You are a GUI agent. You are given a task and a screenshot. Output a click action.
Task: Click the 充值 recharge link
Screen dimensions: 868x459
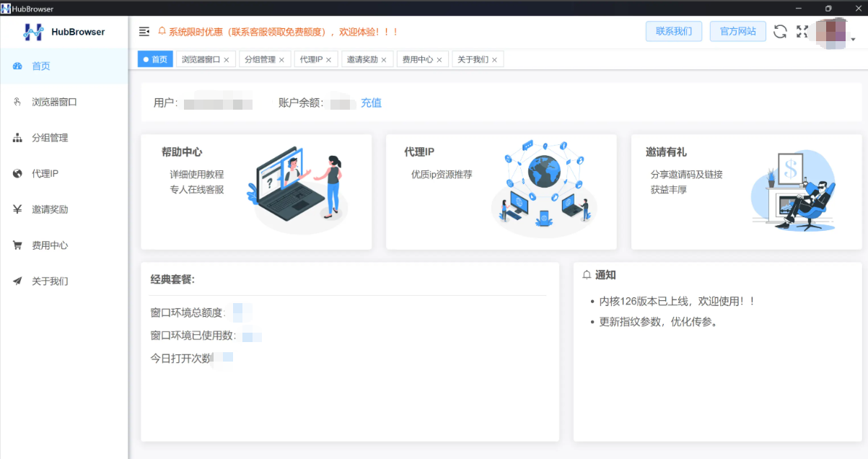click(371, 103)
